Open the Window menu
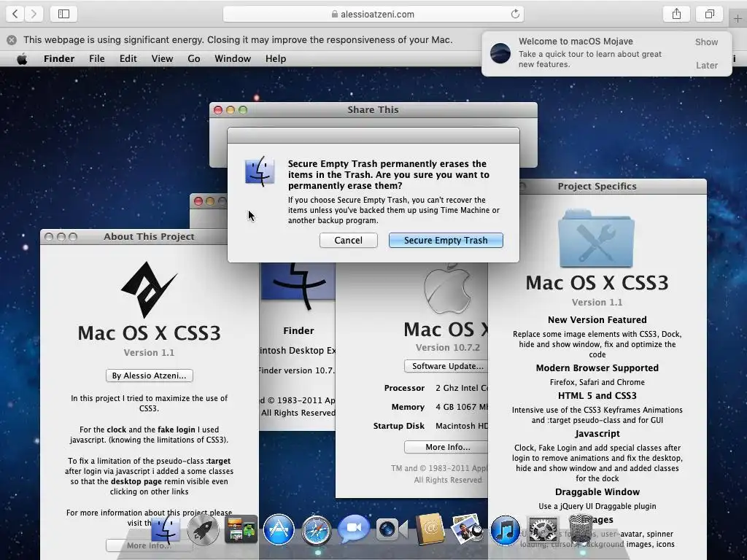Viewport: 747px width, 560px height. [233, 58]
